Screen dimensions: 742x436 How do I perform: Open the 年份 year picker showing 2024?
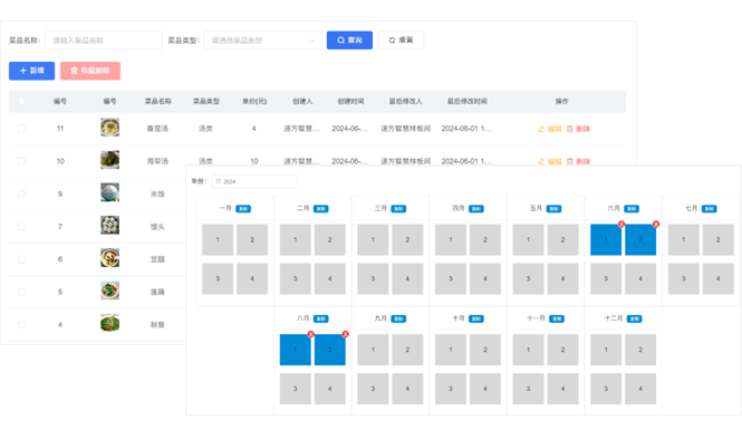tap(253, 181)
